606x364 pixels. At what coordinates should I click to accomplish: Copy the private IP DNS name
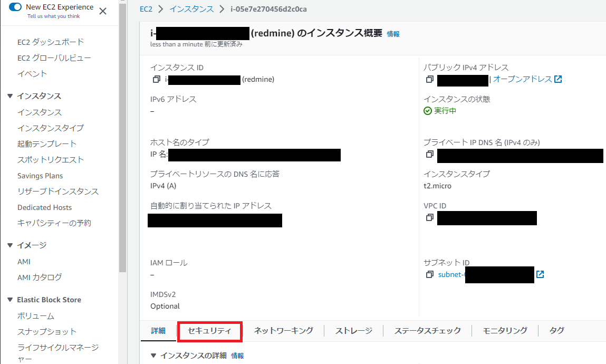[429, 155]
